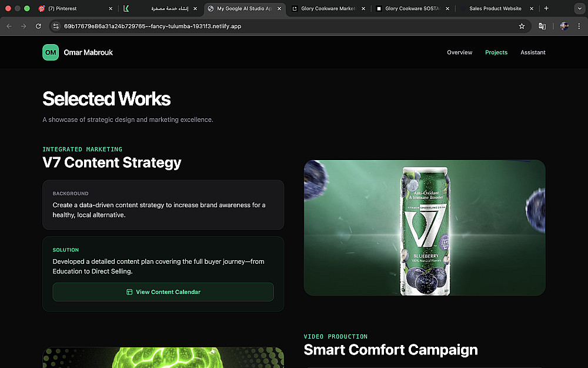Open the Overview nav link

click(x=459, y=52)
